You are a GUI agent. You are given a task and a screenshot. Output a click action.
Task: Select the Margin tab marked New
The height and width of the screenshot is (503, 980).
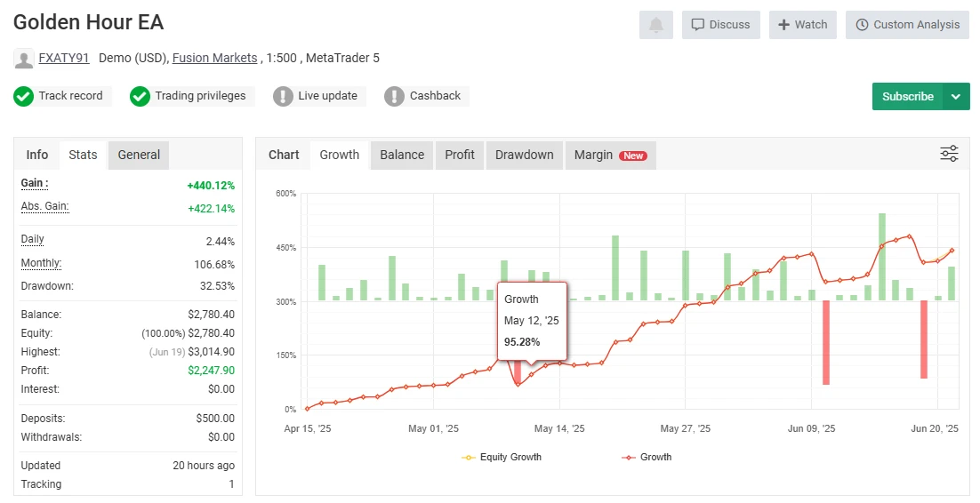609,155
